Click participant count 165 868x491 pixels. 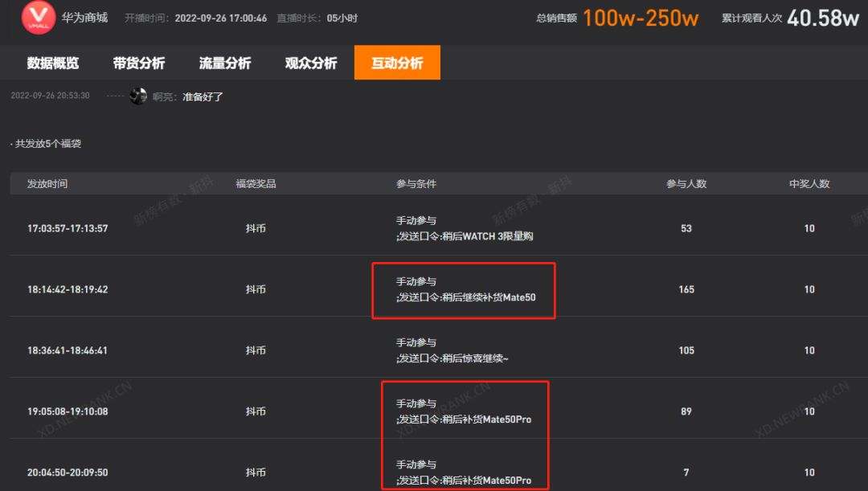pos(686,289)
